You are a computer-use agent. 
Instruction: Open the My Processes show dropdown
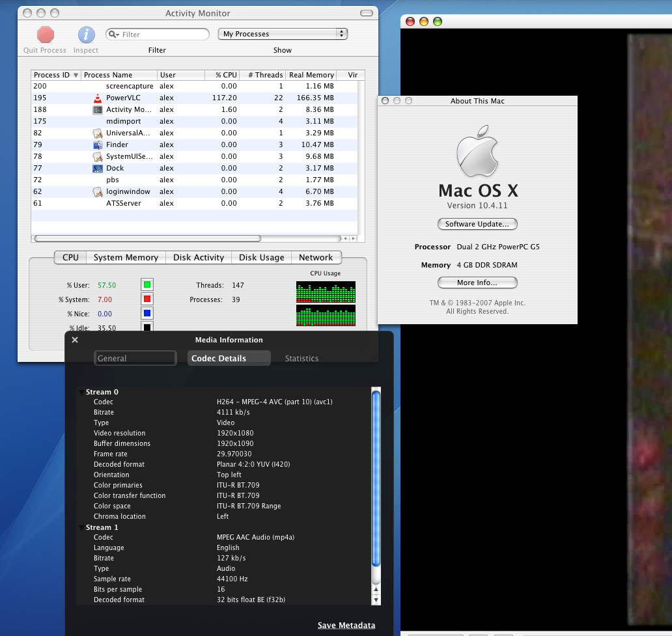pos(283,34)
